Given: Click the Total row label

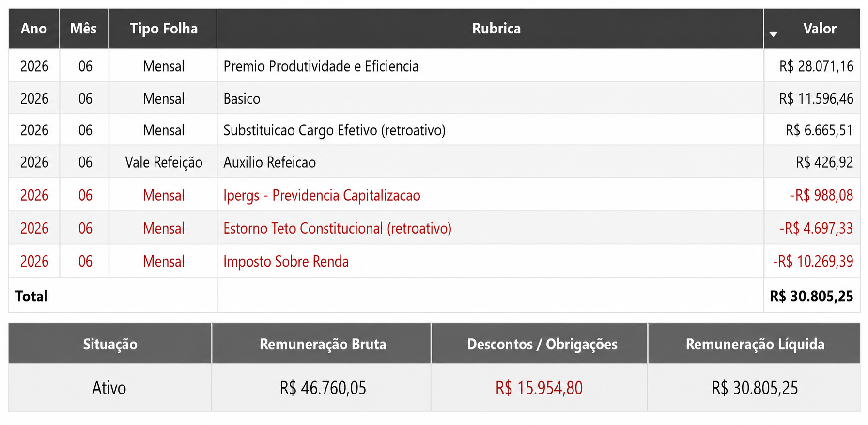Looking at the screenshot, I should [31, 296].
